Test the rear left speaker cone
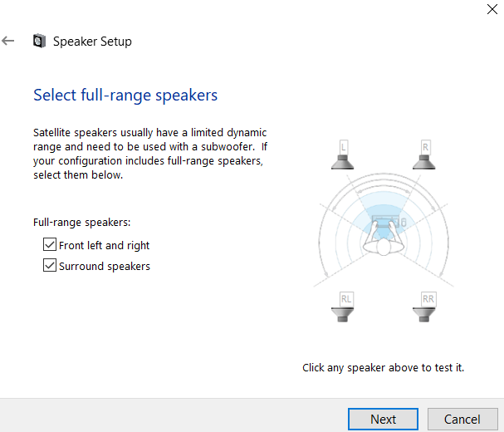This screenshot has width=504, height=432. [343, 315]
